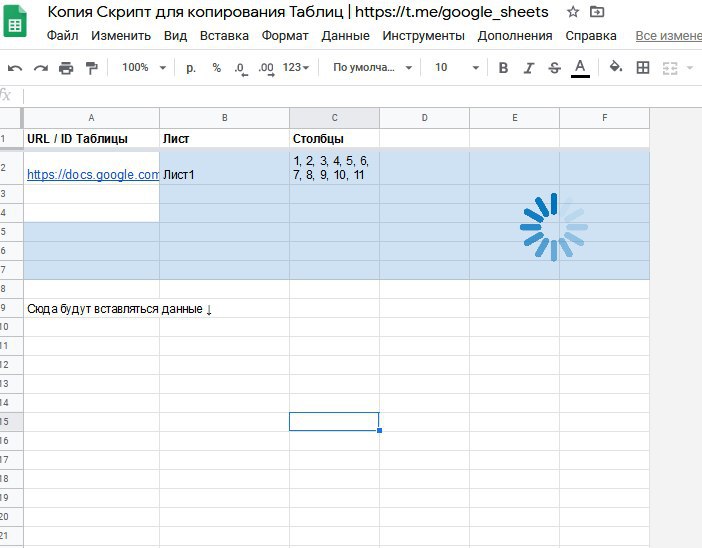Viewport: 702px width, 548px height.
Task: Activate the paint format tool
Action: point(91,68)
